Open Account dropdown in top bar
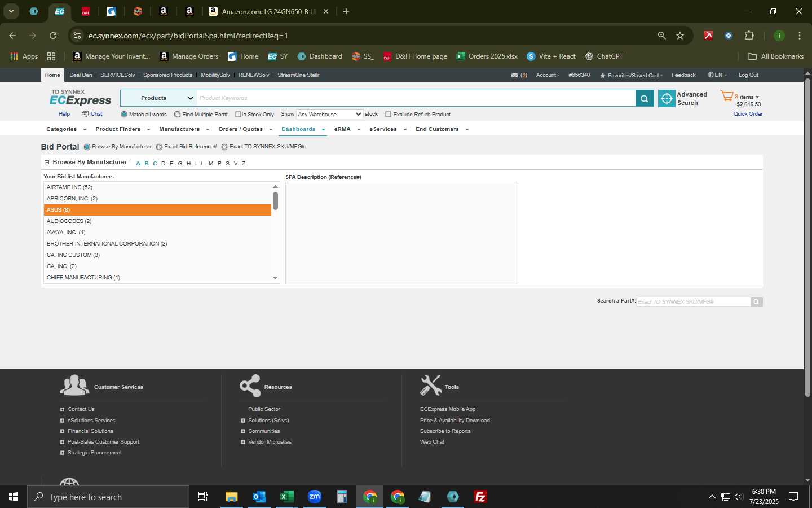 pos(548,75)
